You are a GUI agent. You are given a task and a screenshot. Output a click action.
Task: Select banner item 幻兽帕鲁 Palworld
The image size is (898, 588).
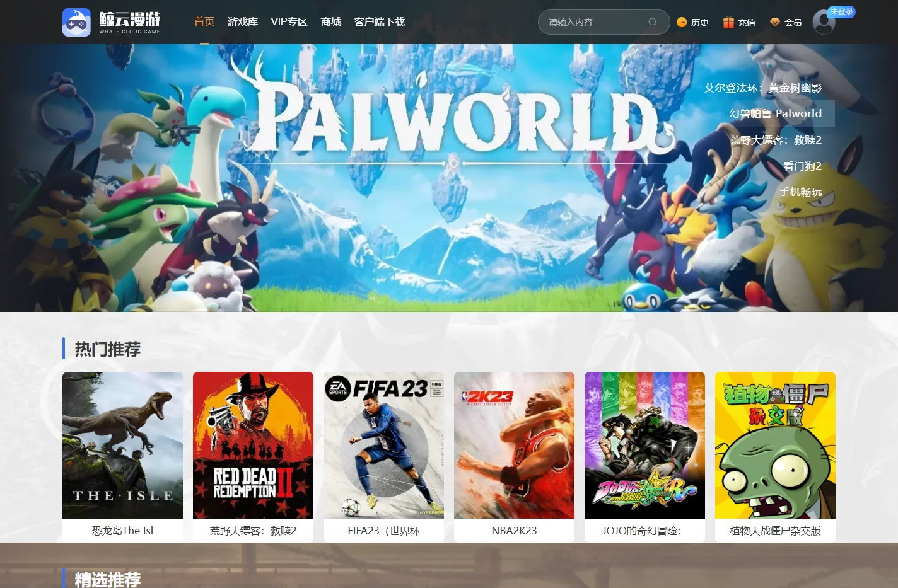(x=776, y=113)
